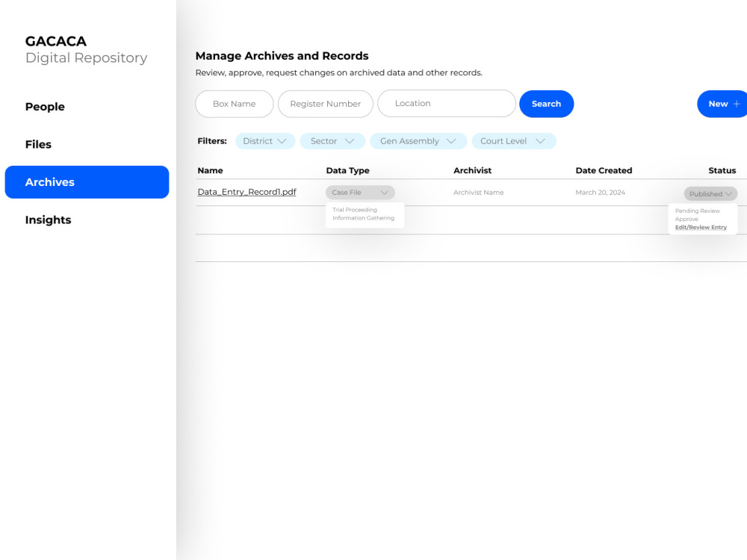The height and width of the screenshot is (560, 747).
Task: Choose Trial Proceeding from data type list
Action: point(354,210)
